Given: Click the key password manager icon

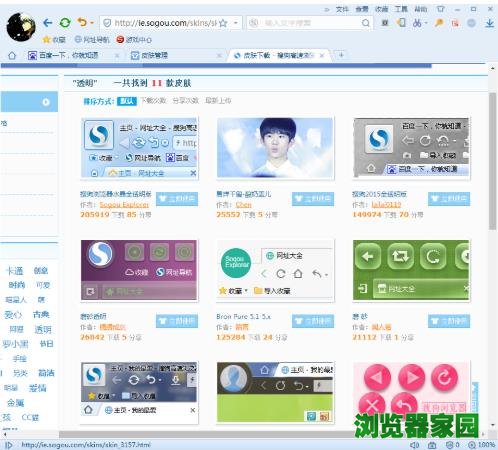Looking at the screenshot, I should coord(439,23).
